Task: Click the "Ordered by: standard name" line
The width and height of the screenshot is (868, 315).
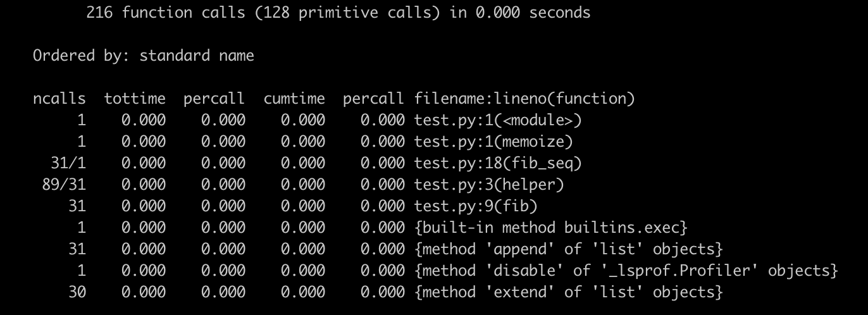Action: [x=144, y=56]
